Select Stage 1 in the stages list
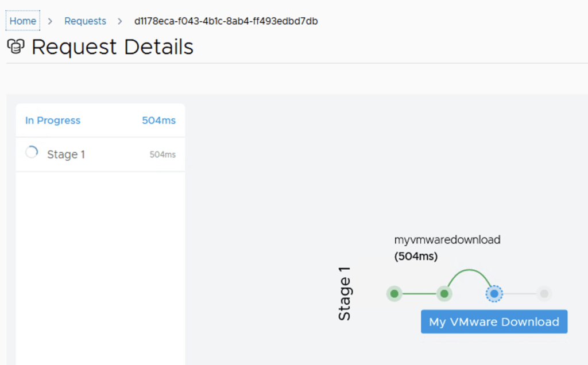 point(66,154)
